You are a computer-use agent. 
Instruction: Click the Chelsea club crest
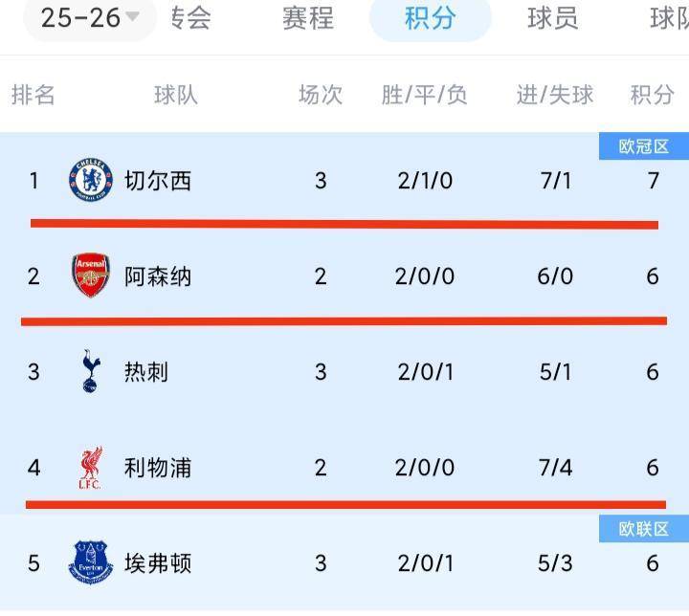click(91, 180)
